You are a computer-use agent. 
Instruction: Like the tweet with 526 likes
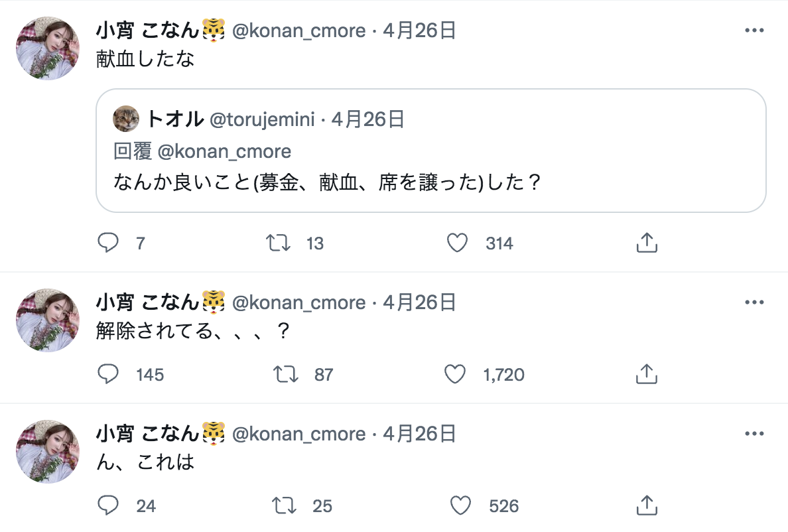click(460, 506)
